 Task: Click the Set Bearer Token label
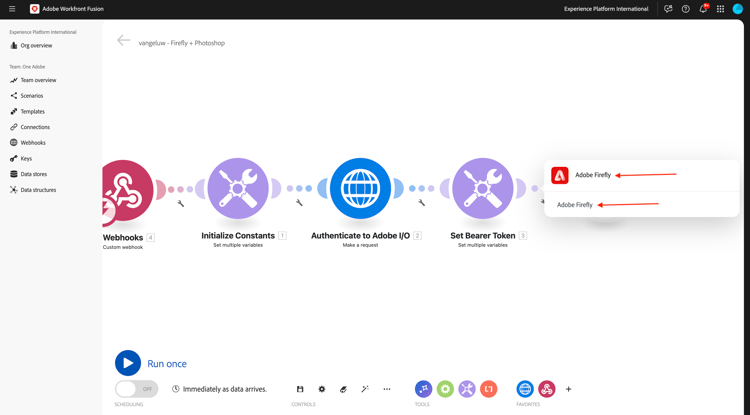pos(483,236)
